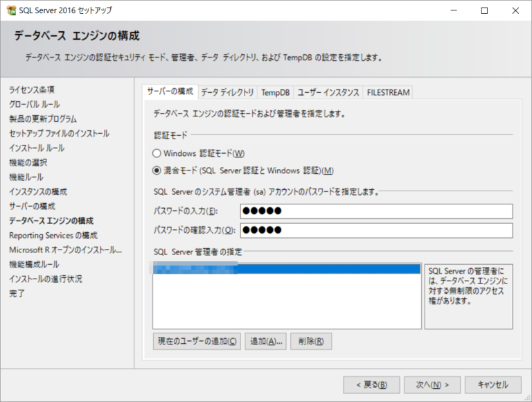
Task: Switch to the ユーザー インスタンス tab
Action: pyautogui.click(x=328, y=92)
